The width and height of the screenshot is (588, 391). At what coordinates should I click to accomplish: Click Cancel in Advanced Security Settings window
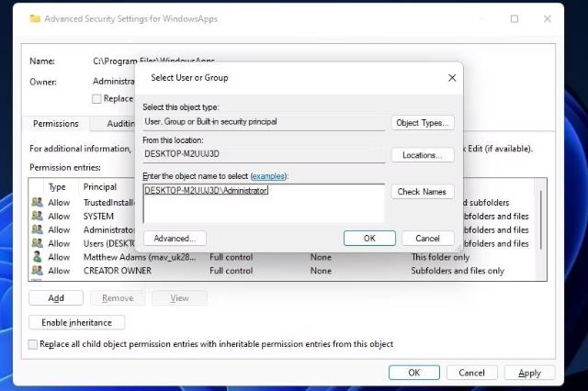471,373
